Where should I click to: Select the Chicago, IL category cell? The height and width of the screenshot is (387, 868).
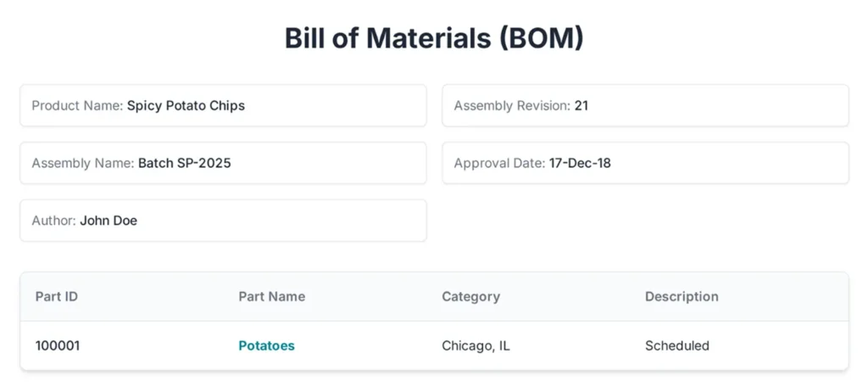pyautogui.click(x=476, y=345)
